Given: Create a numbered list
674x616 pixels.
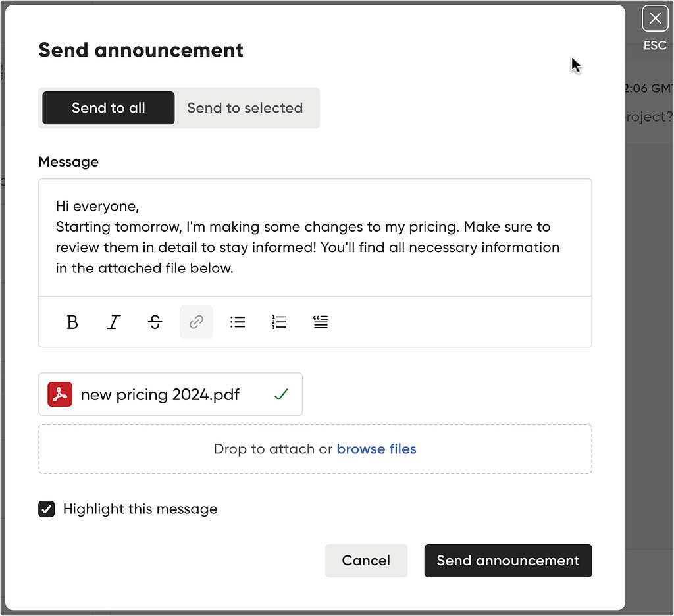Looking at the screenshot, I should tap(279, 322).
